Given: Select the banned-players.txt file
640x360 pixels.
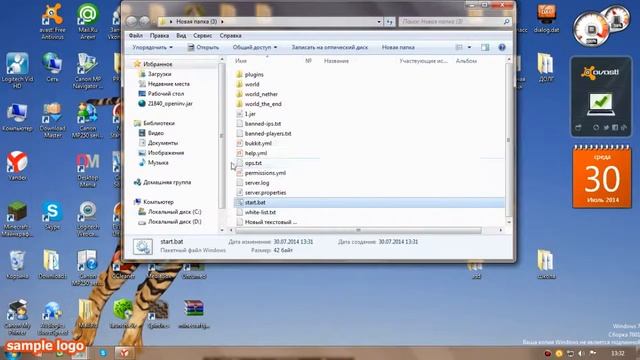Looking at the screenshot, I should tap(268, 133).
